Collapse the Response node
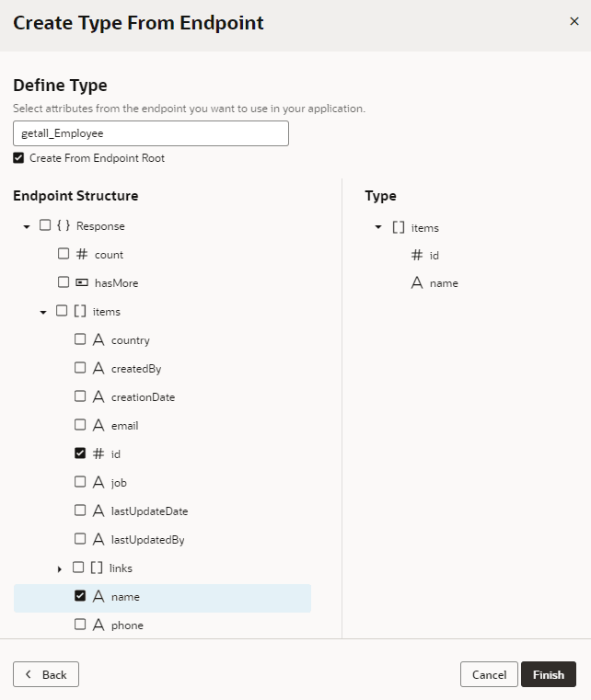The height and width of the screenshot is (700, 591). [x=27, y=226]
